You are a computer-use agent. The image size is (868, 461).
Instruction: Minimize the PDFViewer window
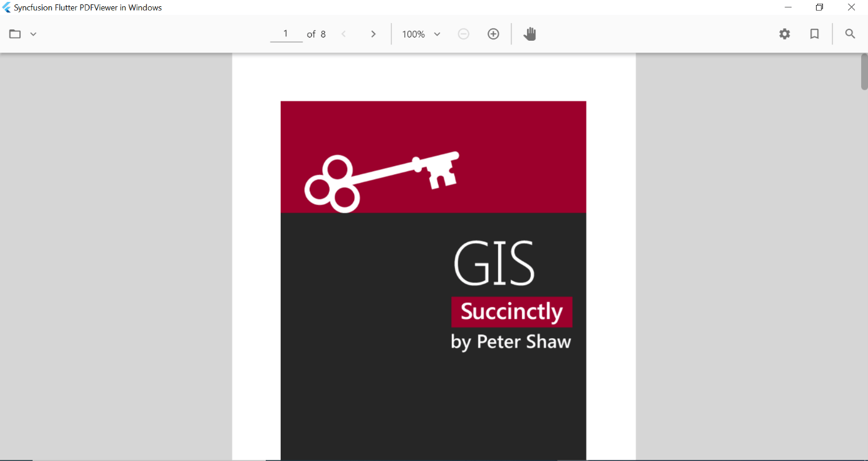(788, 8)
